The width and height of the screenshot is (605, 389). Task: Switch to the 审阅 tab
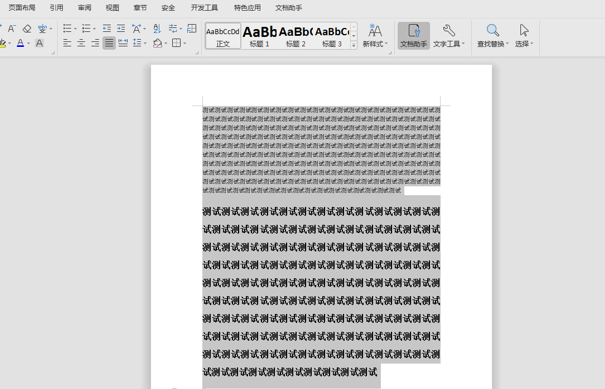84,8
